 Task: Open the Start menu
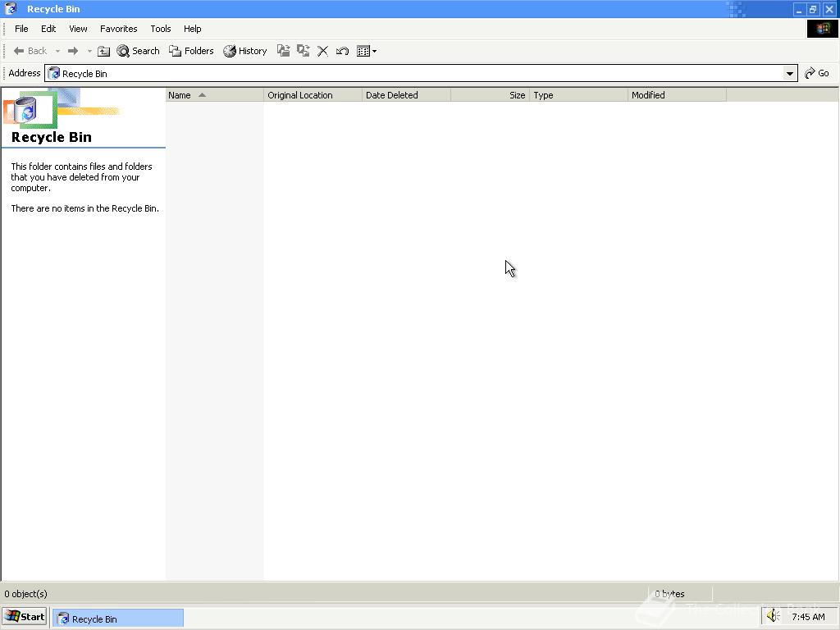tap(25, 617)
